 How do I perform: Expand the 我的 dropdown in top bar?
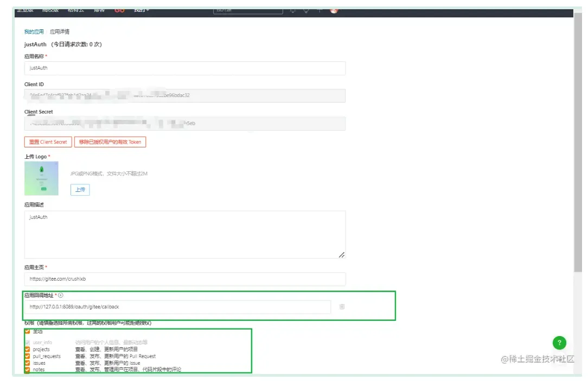(x=141, y=10)
